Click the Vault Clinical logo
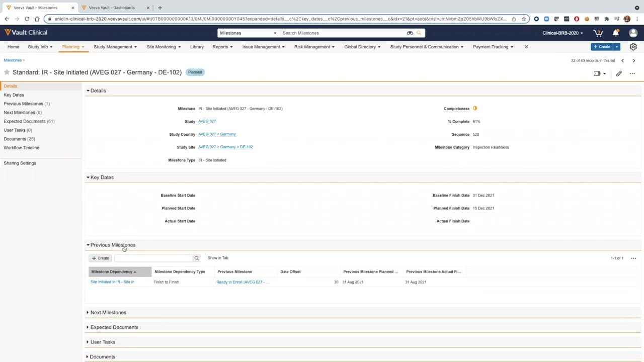The height and width of the screenshot is (362, 644). (26, 33)
